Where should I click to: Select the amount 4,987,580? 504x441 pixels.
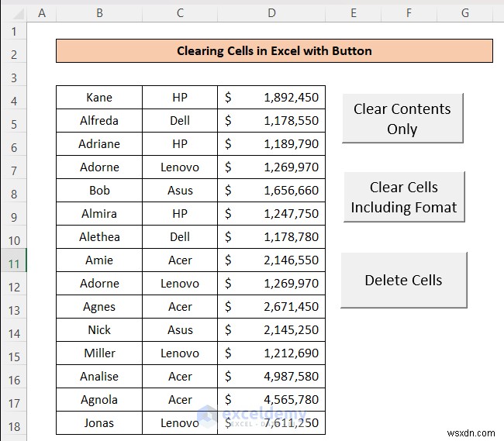click(x=271, y=376)
